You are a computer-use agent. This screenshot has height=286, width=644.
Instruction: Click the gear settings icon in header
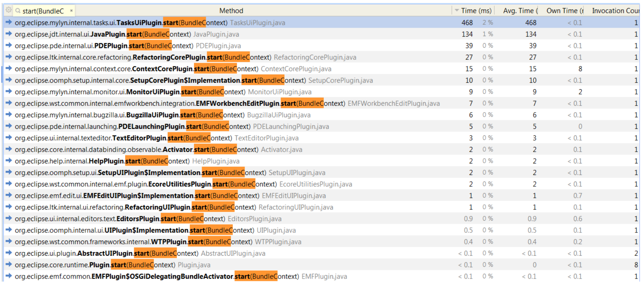[x=8, y=10]
